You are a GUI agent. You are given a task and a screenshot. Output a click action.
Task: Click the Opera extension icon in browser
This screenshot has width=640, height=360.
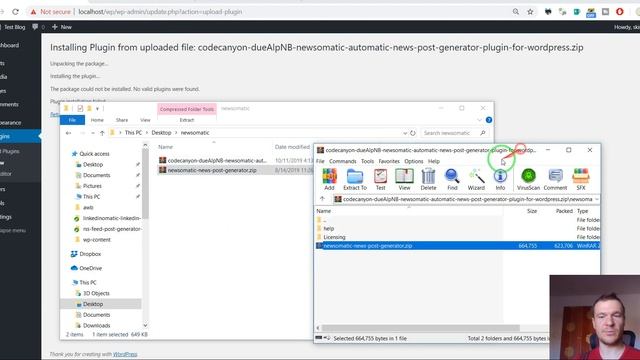pyautogui.click(x=620, y=12)
